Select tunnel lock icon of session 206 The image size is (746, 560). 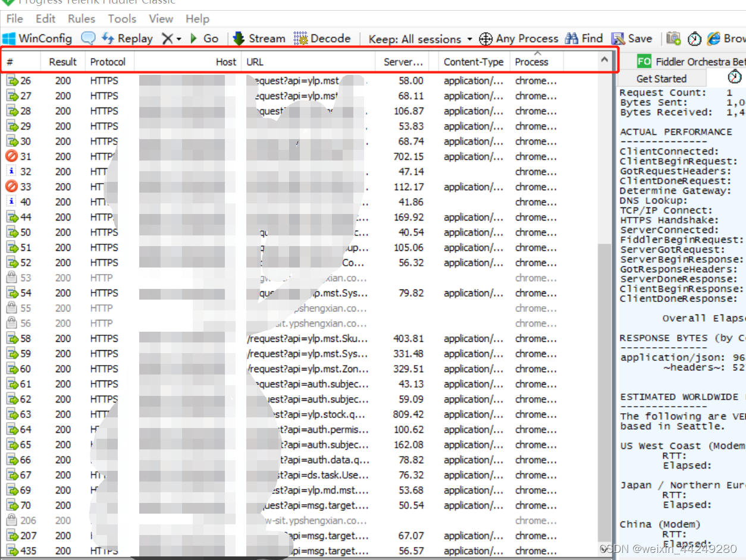(x=11, y=521)
